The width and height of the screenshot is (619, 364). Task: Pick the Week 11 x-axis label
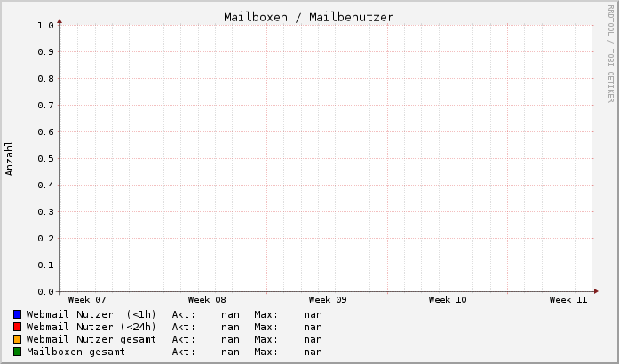tap(568, 300)
